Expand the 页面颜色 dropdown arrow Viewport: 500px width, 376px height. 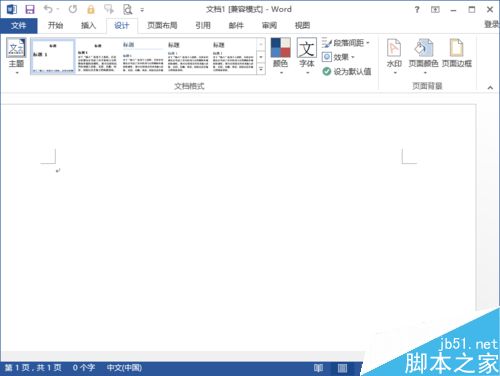[425, 72]
